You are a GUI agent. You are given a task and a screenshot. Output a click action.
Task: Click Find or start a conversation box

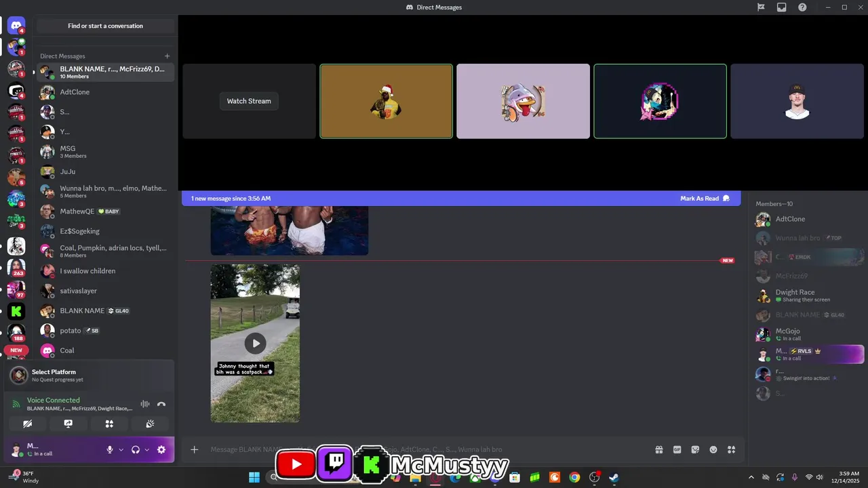(x=105, y=26)
